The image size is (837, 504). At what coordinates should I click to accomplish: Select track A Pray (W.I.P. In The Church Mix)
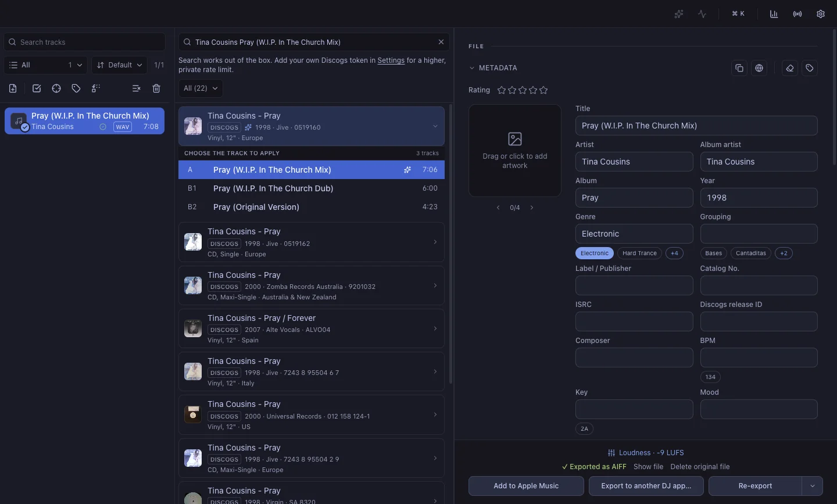(x=312, y=170)
